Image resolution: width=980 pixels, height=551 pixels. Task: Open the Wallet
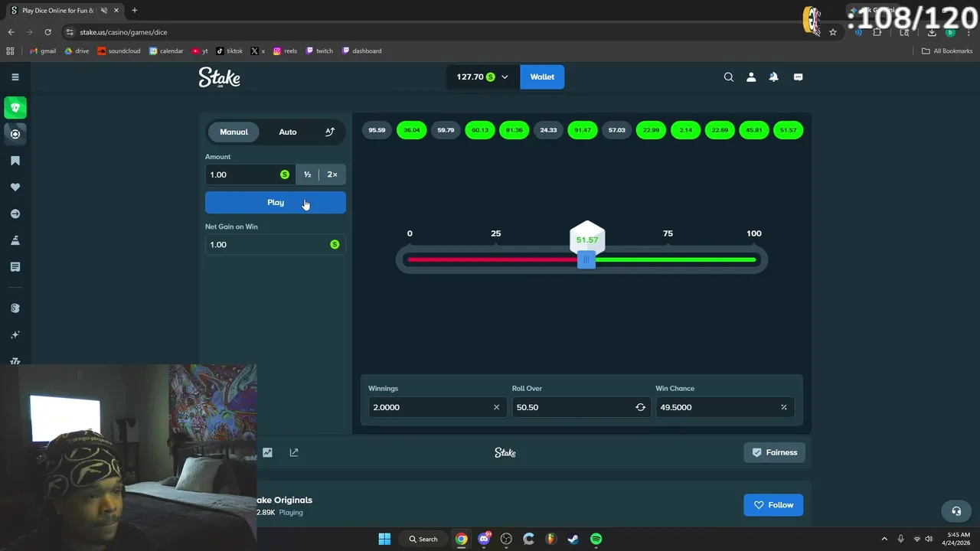(542, 77)
